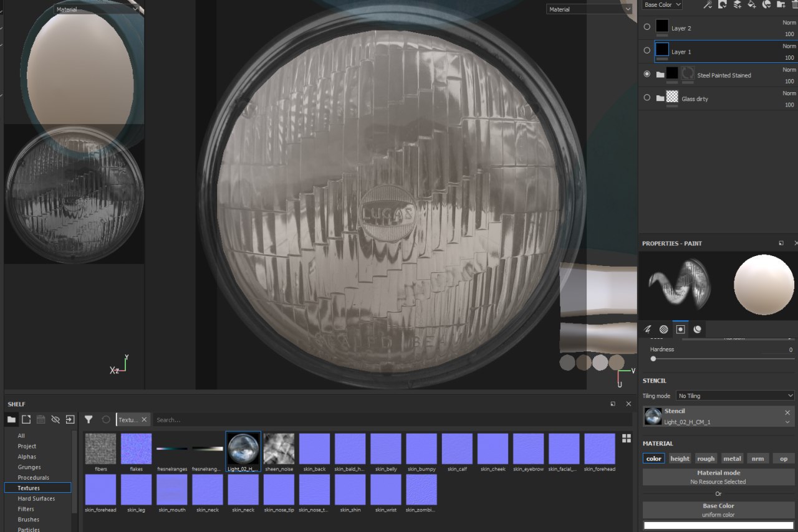Screen dimensions: 798x532
Task: Undock the Shelf panel
Action: coord(612,404)
